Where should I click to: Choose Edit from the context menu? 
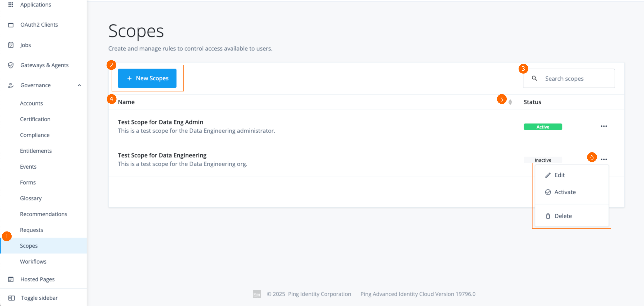(x=559, y=175)
